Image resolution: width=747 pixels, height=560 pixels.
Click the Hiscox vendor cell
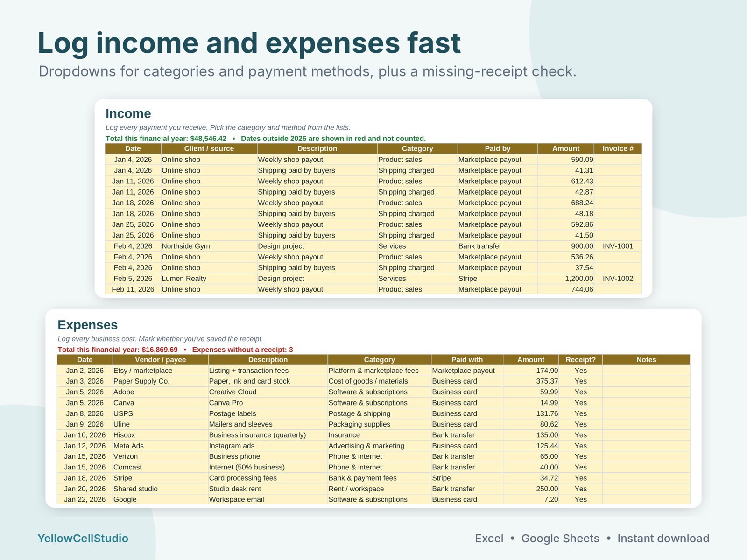(x=160, y=435)
